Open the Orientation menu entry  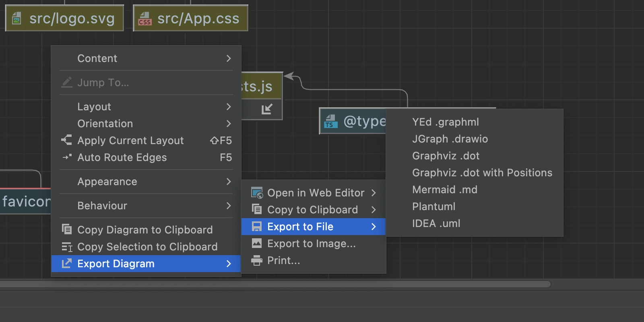click(146, 124)
